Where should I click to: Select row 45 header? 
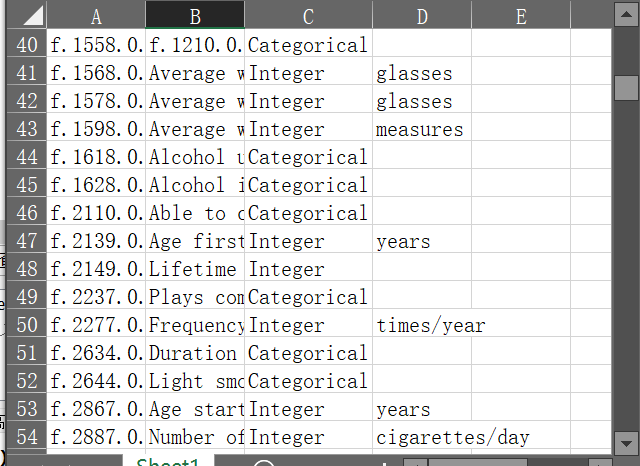[x=27, y=185]
